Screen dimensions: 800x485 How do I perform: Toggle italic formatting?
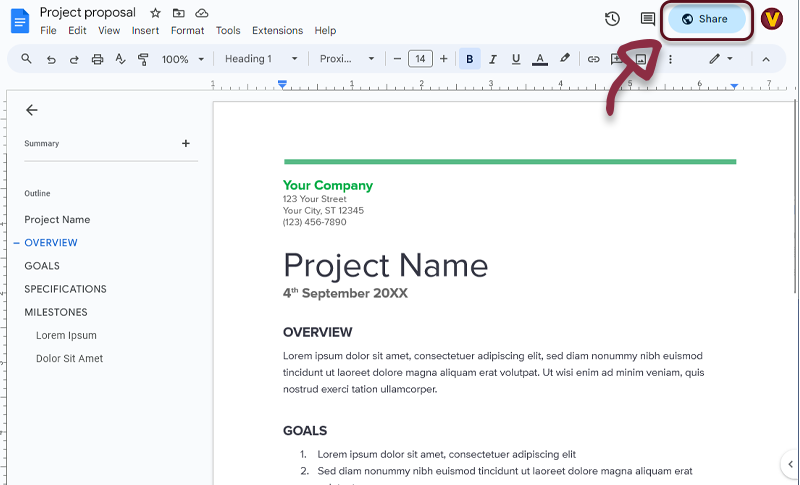coord(493,59)
